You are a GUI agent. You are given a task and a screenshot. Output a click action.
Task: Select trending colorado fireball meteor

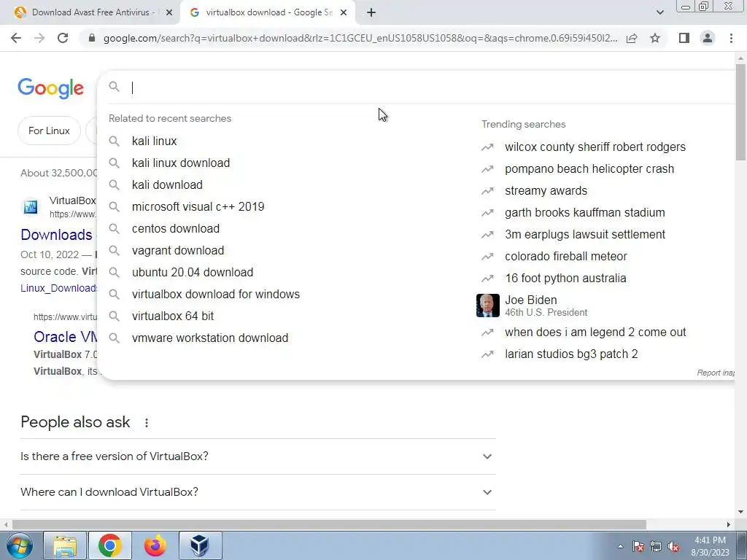click(566, 257)
